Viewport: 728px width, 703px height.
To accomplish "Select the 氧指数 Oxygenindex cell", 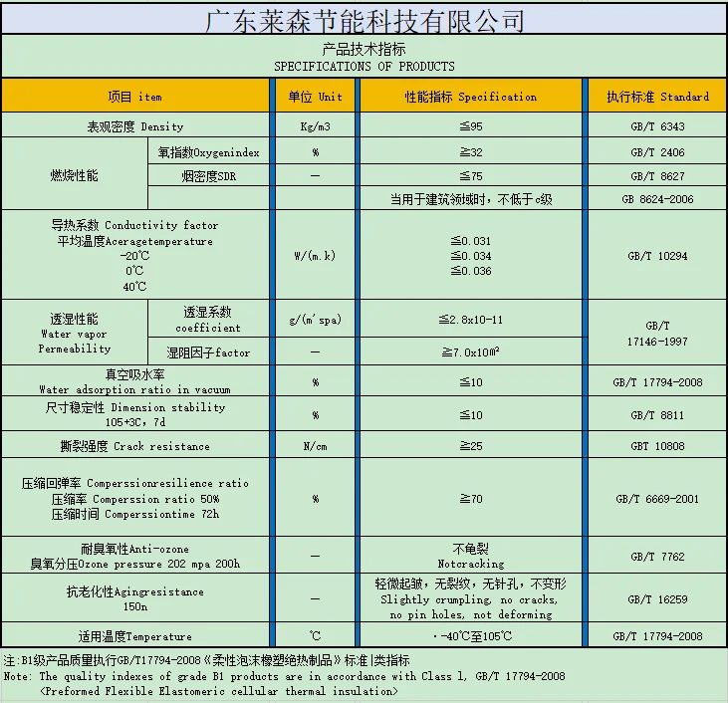I will click(x=209, y=152).
